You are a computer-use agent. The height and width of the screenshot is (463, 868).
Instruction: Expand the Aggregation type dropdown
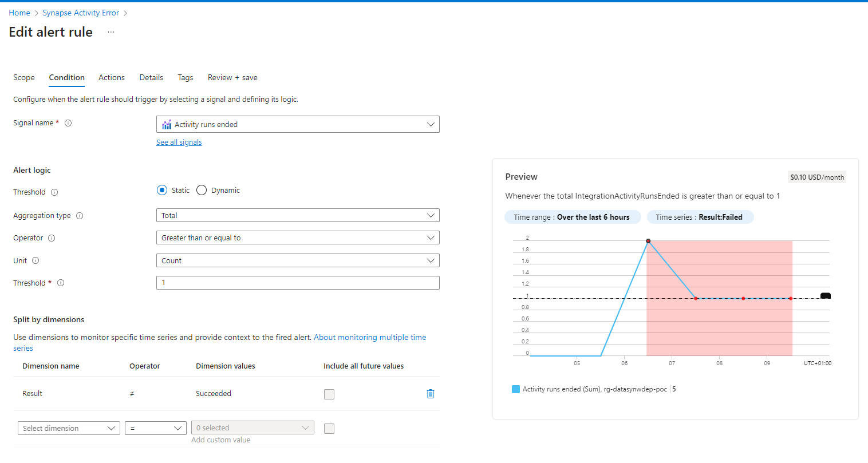(298, 216)
